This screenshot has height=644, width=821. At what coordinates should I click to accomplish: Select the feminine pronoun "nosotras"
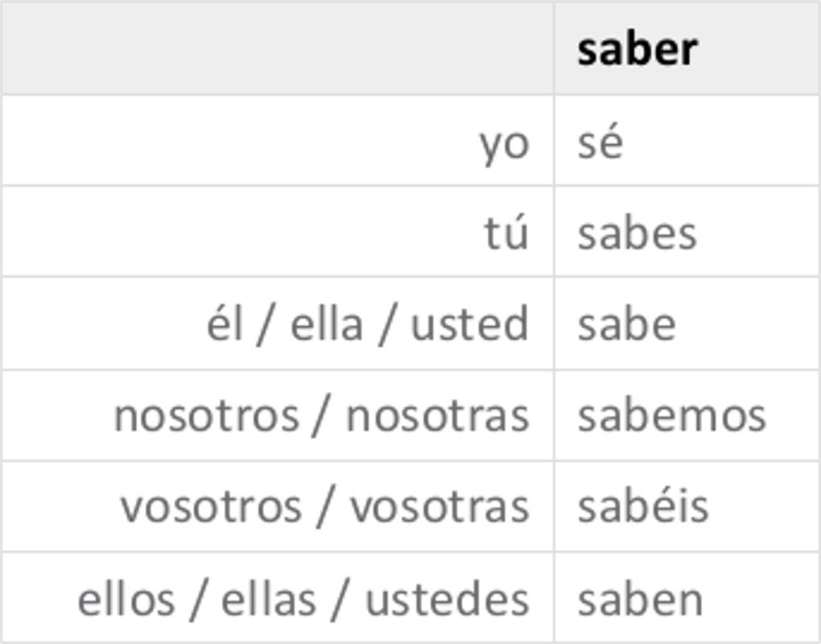[x=437, y=415]
